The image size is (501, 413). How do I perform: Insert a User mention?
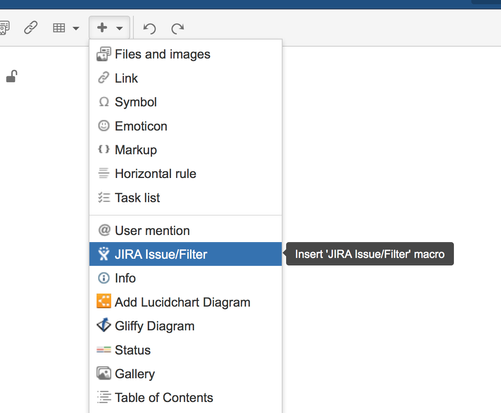[186, 231]
